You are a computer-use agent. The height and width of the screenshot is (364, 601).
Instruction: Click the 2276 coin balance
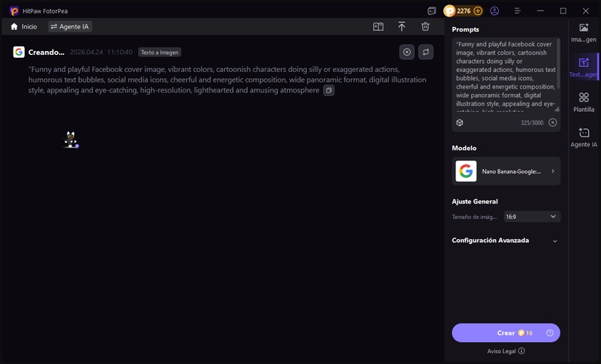click(x=463, y=11)
